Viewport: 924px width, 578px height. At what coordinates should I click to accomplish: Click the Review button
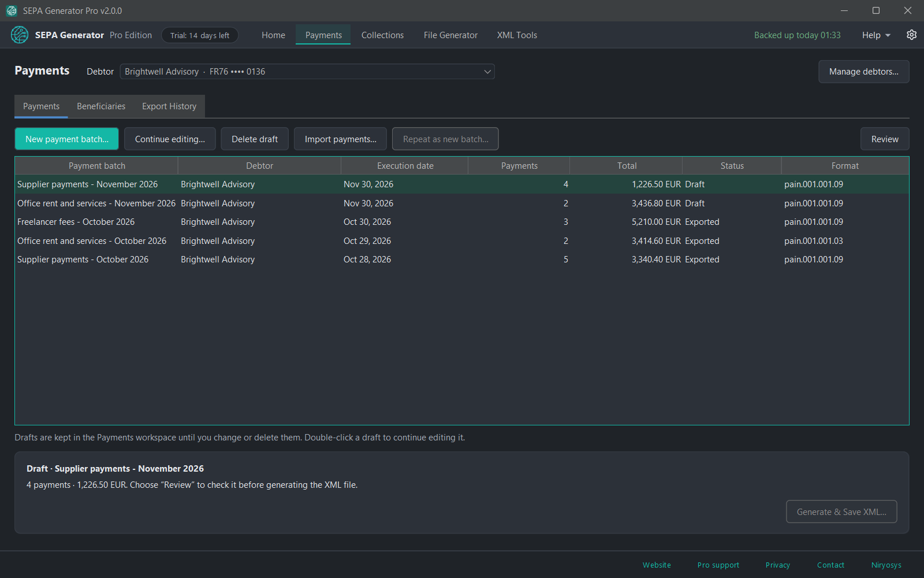[885, 139]
